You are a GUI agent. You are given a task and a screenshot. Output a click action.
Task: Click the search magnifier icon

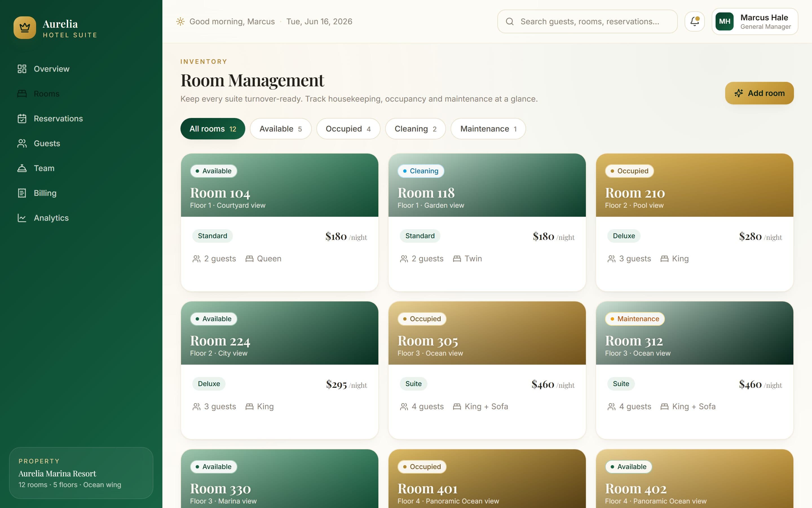[x=510, y=21]
